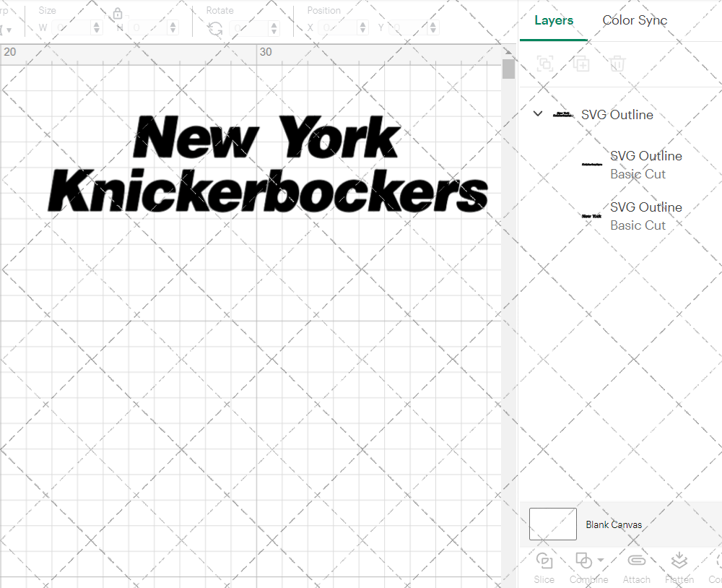Click the Duplicate icon above the layers
This screenshot has width=722, height=588.
[580, 64]
